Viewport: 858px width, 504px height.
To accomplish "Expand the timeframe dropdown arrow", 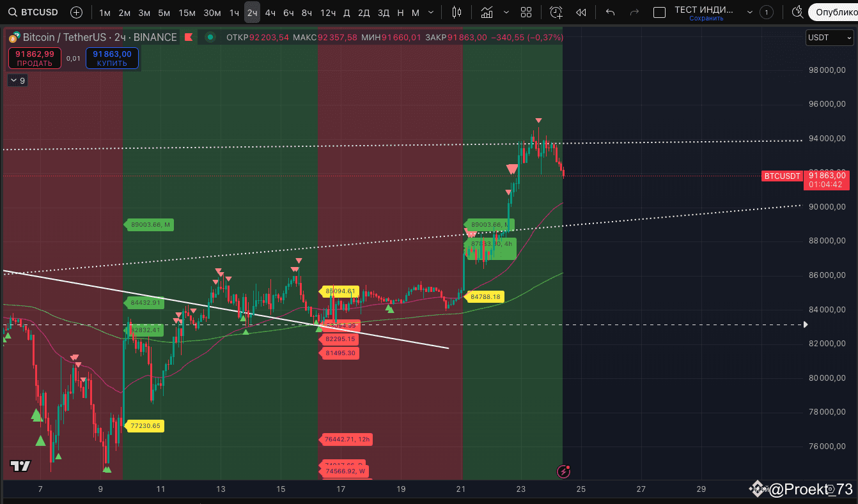I will [432, 13].
